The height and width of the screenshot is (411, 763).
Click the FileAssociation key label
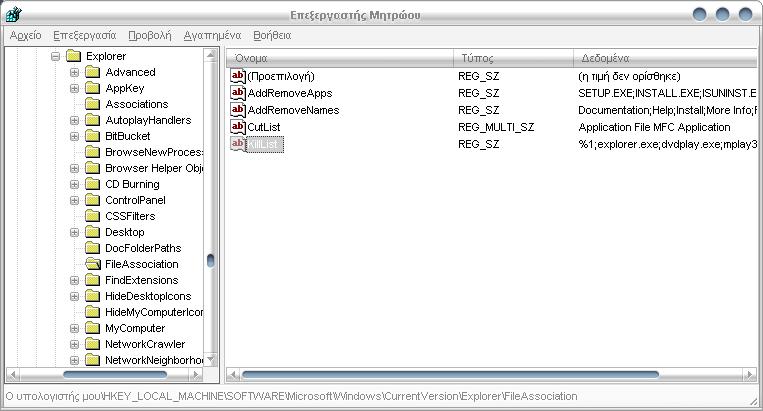[142, 264]
